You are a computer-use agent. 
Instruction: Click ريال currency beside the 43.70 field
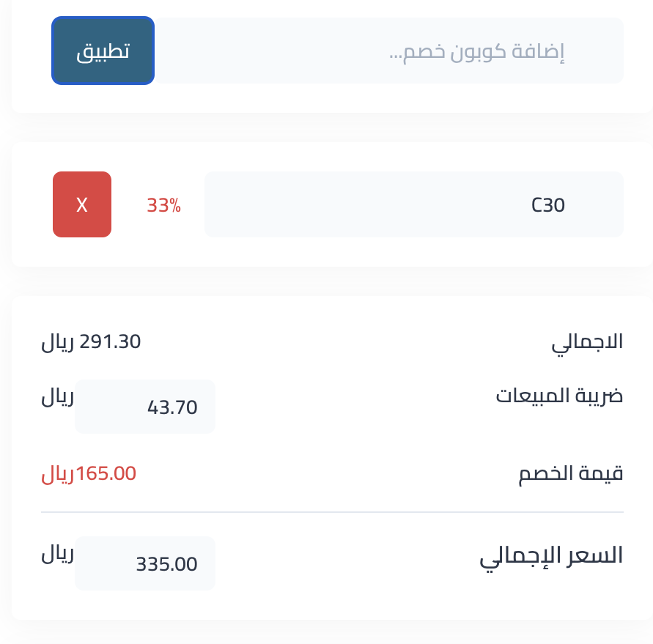pyautogui.click(x=57, y=396)
